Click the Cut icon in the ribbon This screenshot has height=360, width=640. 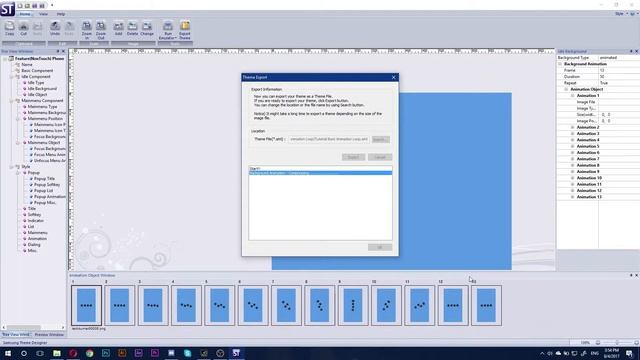coord(24,29)
